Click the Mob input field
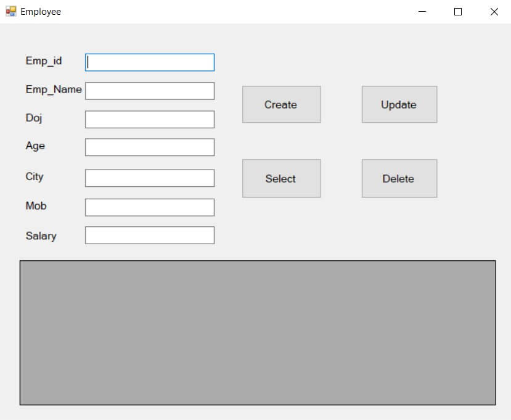511x420 pixels. click(x=150, y=207)
